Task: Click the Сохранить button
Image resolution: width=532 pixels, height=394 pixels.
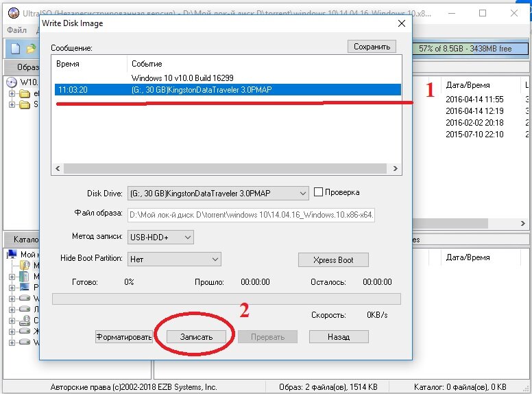Action: click(372, 47)
